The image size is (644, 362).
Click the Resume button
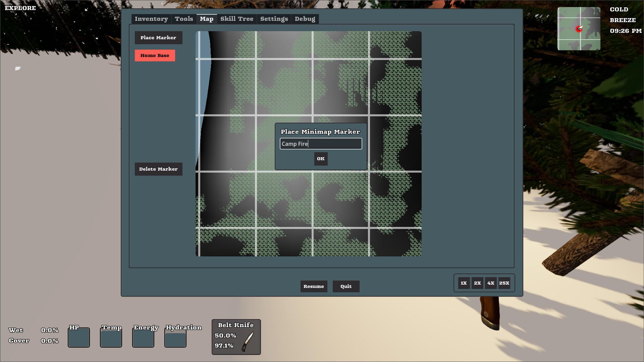[x=314, y=287]
